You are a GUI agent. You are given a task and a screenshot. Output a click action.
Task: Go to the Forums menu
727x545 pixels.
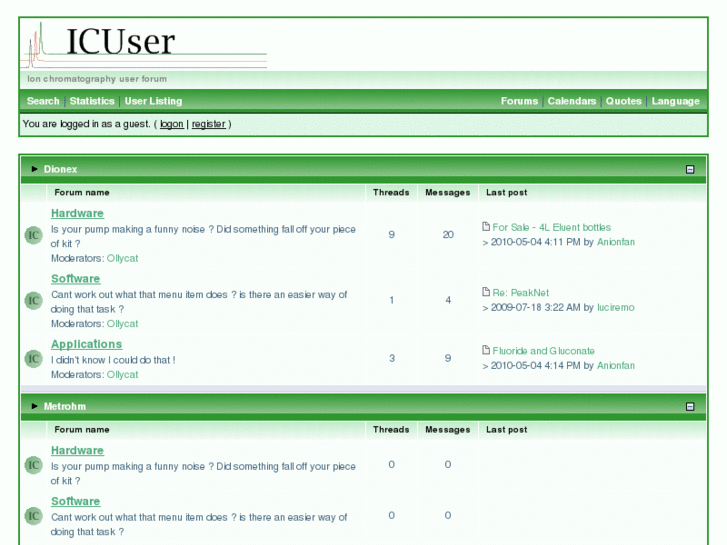click(519, 101)
